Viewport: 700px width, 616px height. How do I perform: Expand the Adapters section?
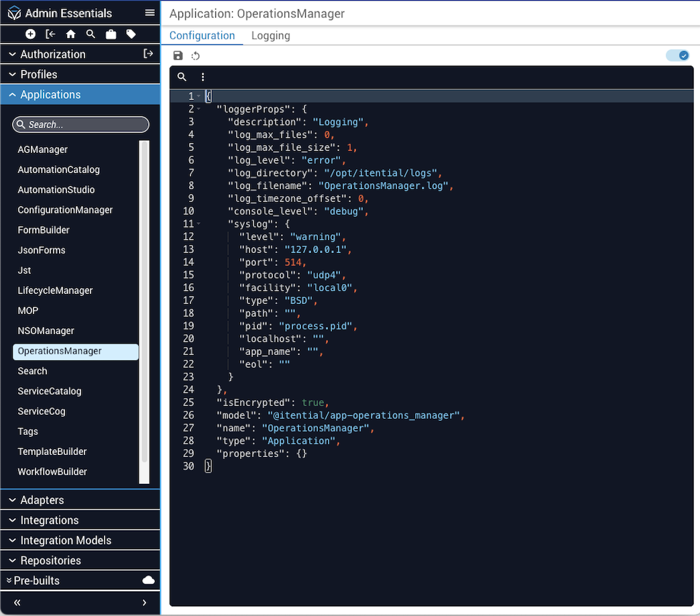(x=42, y=500)
